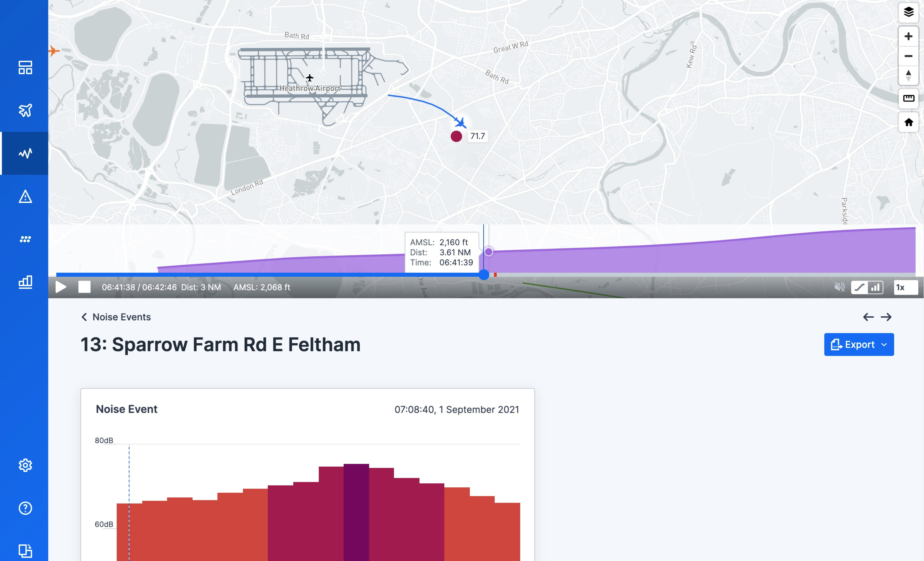Open the flights airplane icon in sidebar

pyautogui.click(x=25, y=110)
